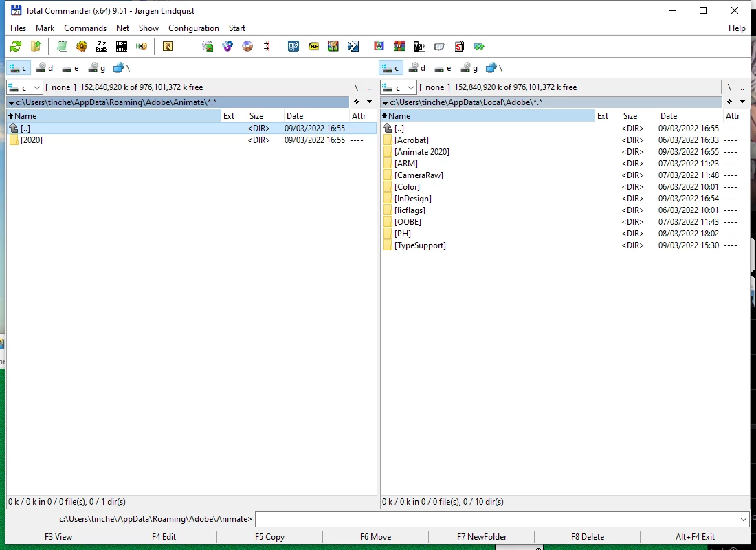Image resolution: width=756 pixels, height=550 pixels.
Task: Select drive c in right drive bar
Action: point(391,68)
